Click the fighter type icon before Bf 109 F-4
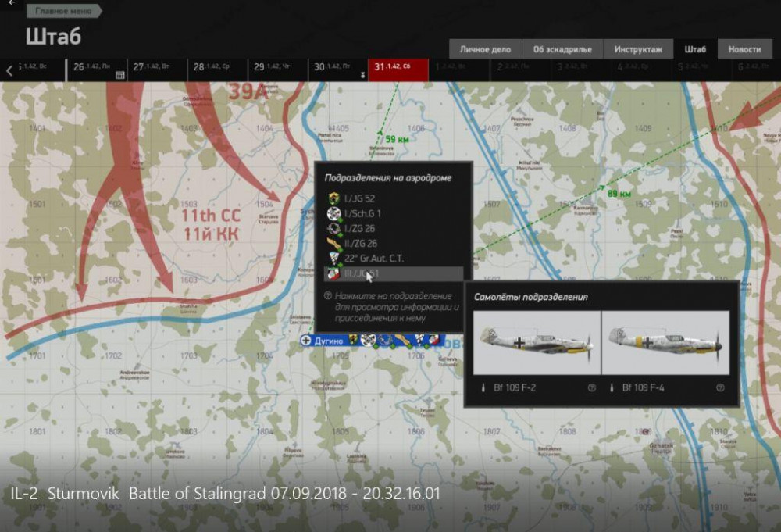Viewport: 781px width, 532px height. pyautogui.click(x=612, y=387)
